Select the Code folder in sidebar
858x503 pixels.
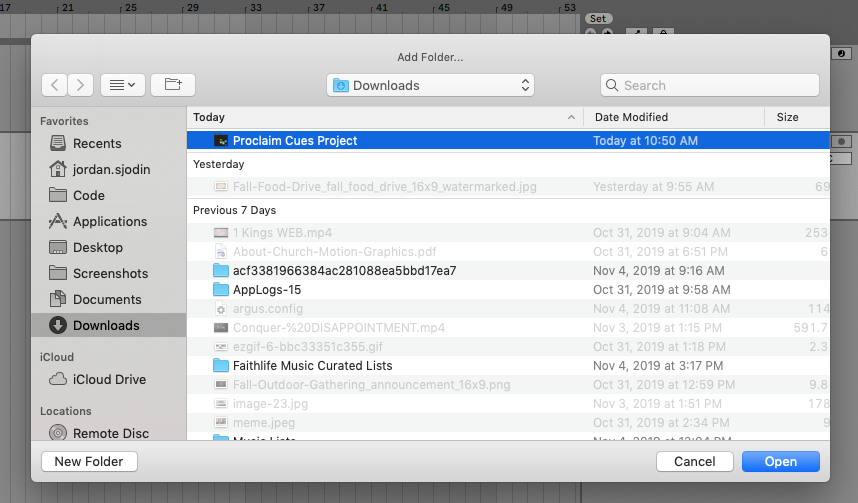[89, 195]
